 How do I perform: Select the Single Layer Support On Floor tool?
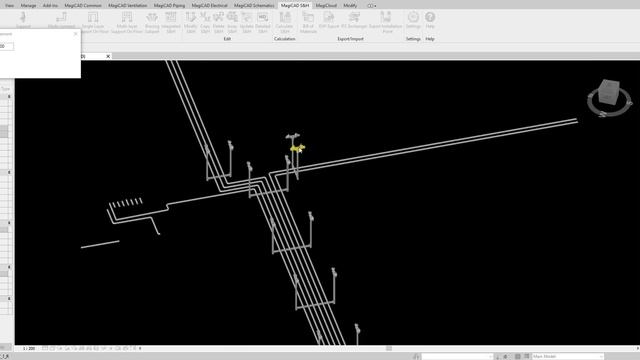94,22
